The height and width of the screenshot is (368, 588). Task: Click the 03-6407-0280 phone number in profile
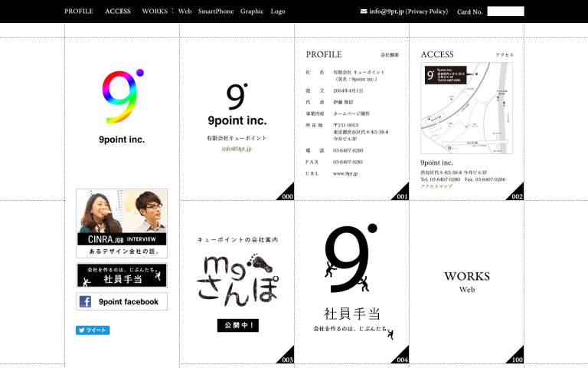click(x=348, y=150)
